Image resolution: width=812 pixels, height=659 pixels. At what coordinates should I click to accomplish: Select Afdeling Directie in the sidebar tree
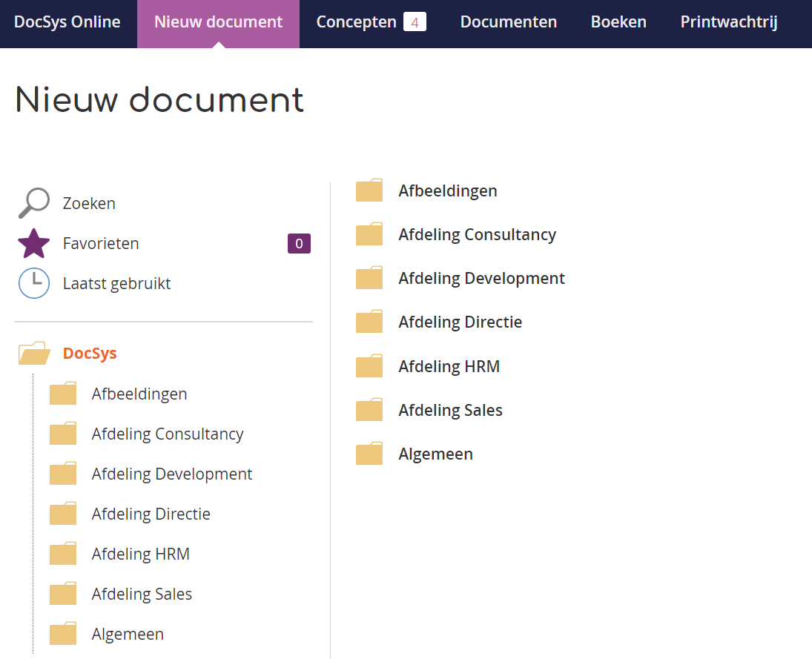151,514
